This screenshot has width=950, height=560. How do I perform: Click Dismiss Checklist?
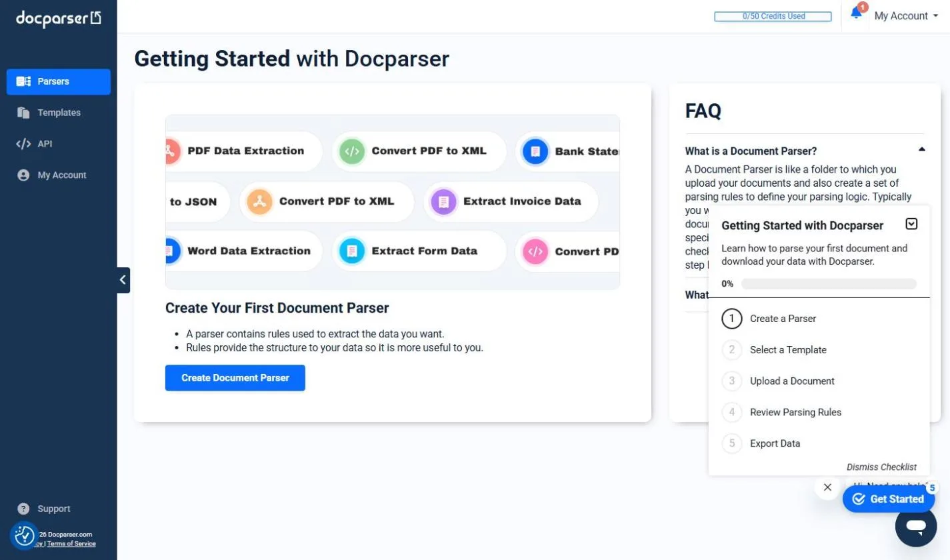pyautogui.click(x=881, y=467)
